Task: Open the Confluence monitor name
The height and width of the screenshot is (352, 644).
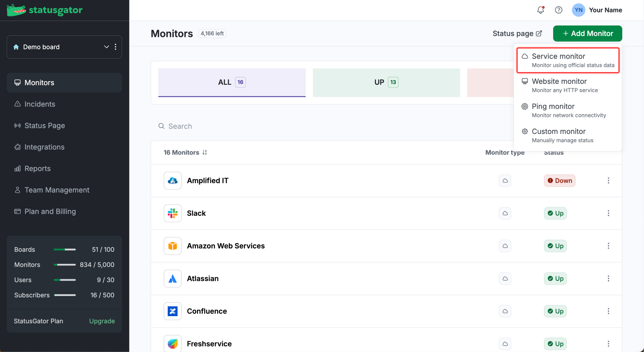Action: 207,311
